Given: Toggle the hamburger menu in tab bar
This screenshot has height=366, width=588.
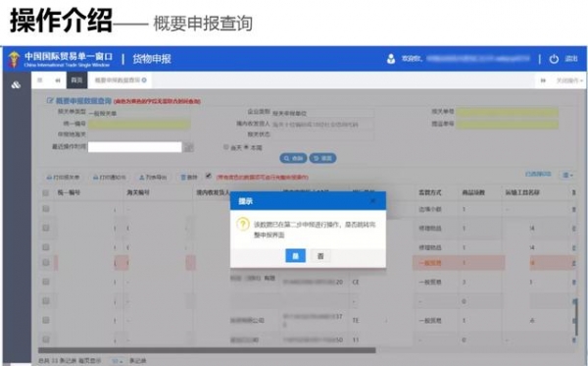Looking at the screenshot, I should [x=40, y=79].
